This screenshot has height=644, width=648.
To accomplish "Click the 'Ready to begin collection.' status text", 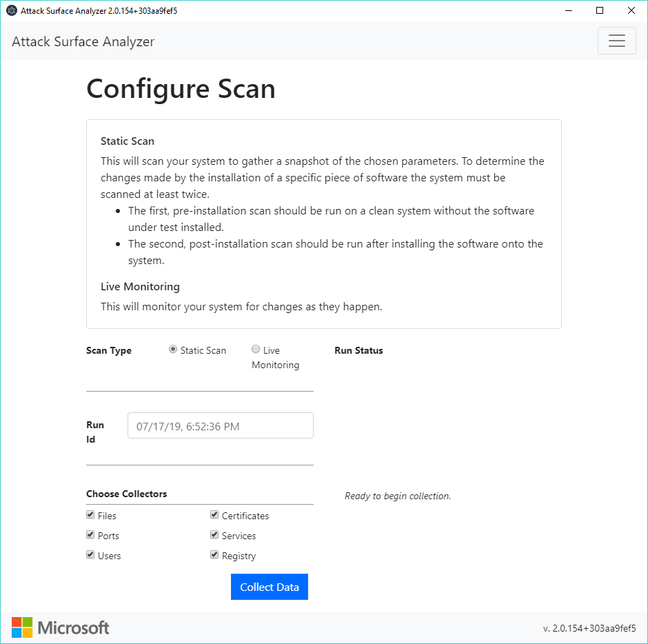I will 398,496.
